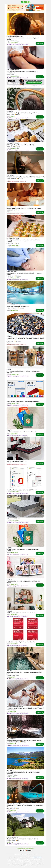
Task: Open the Ritual de spa capilar japonés title
Action: [x=23, y=113]
